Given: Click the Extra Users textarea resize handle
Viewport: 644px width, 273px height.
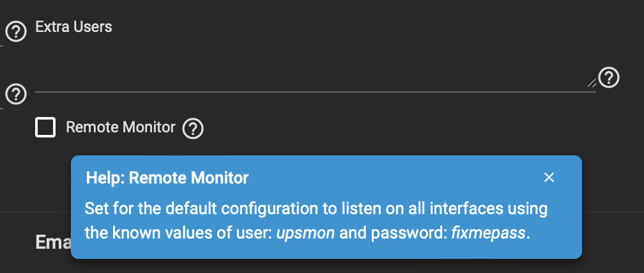Looking at the screenshot, I should (x=592, y=82).
